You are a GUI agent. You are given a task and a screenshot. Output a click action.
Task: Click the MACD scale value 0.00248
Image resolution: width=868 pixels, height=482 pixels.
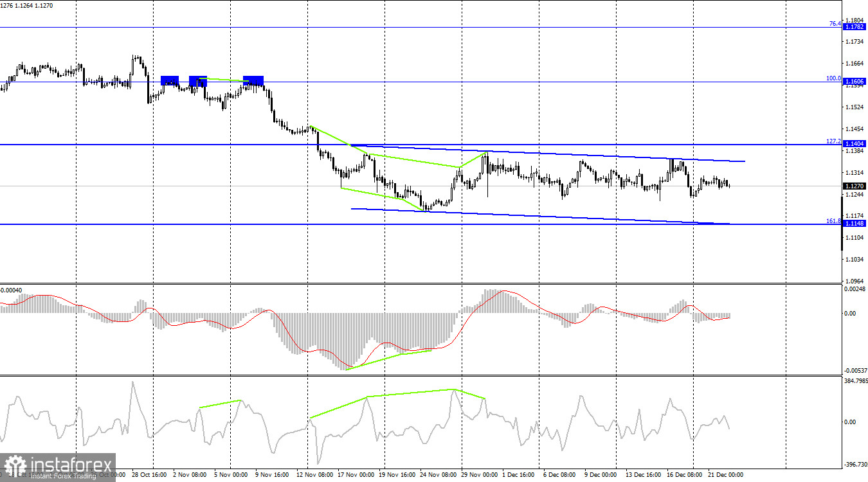855,289
